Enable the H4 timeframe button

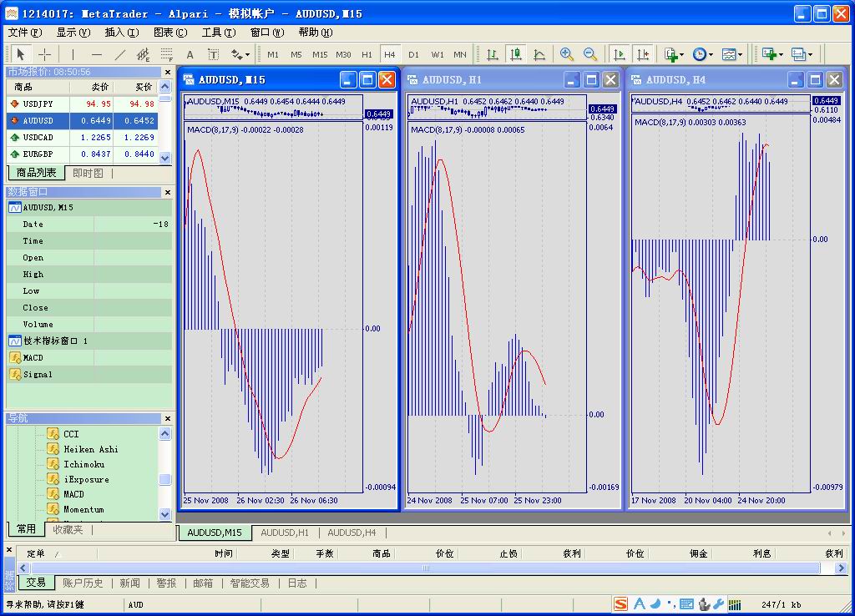390,54
